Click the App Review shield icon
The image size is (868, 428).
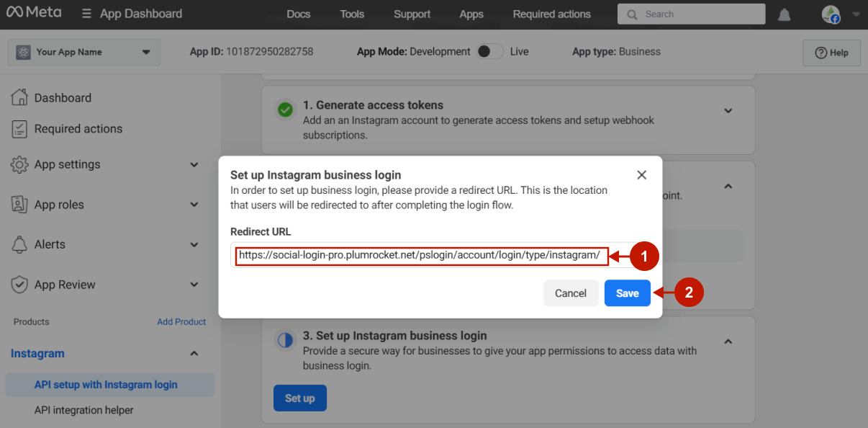tap(19, 285)
